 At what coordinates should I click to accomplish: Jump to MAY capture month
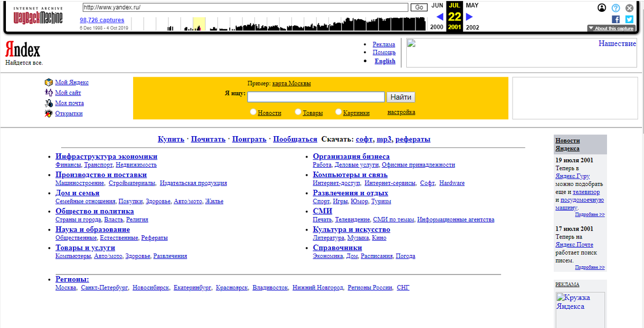click(472, 5)
